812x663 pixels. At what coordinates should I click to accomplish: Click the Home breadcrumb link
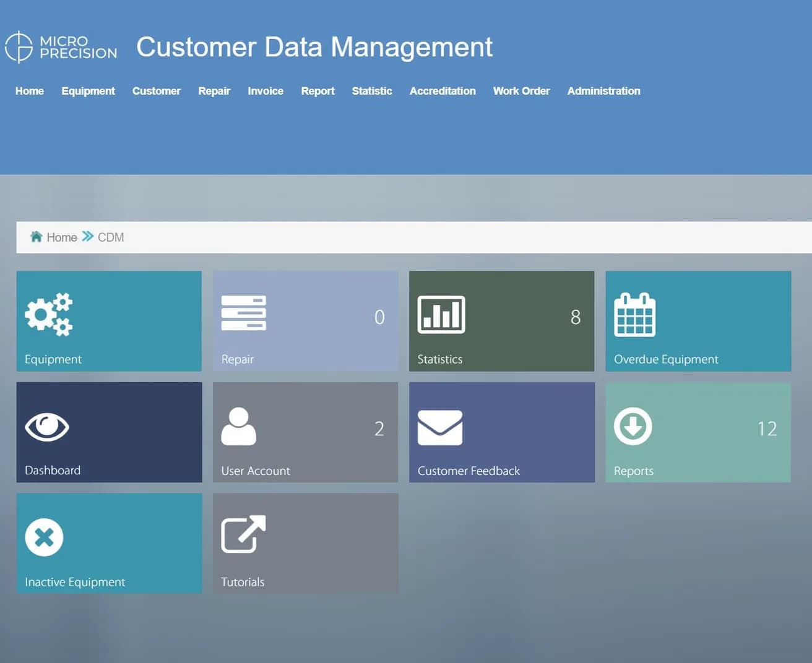pos(62,237)
